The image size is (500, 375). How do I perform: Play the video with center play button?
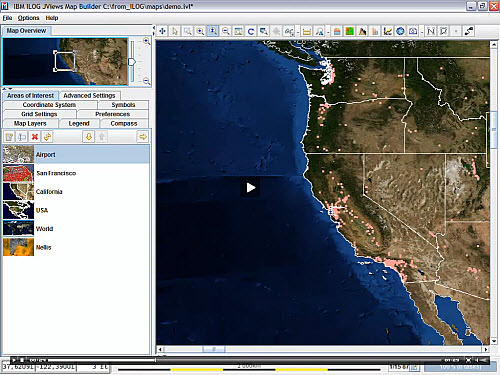click(251, 188)
